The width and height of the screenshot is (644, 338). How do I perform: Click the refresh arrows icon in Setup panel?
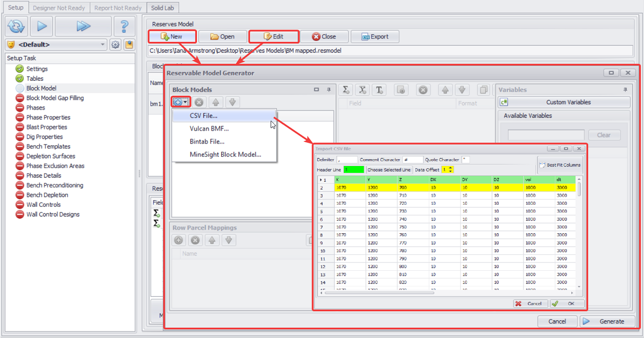tap(17, 26)
